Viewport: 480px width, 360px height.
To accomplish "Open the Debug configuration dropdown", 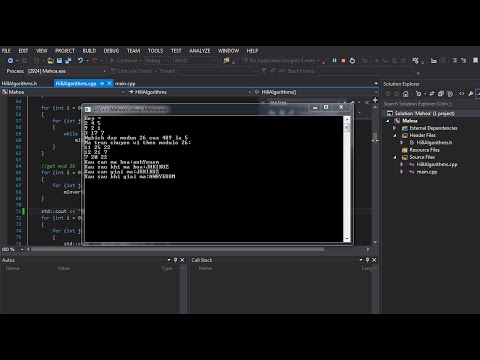I will pyautogui.click(x=167, y=60).
